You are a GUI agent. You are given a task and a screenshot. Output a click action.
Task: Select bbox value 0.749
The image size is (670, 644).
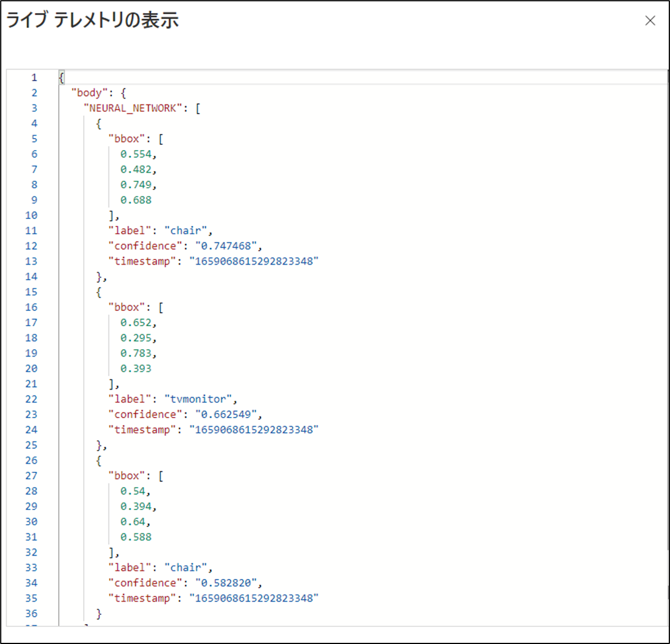136,185
